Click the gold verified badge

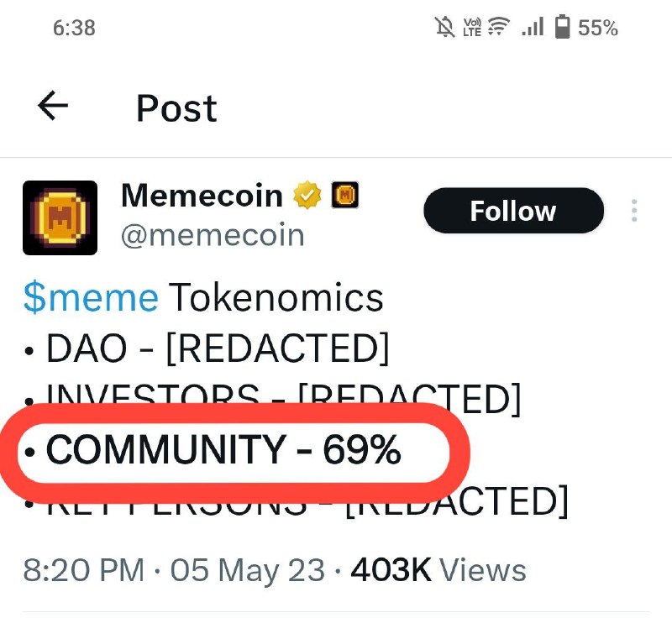pos(307,196)
